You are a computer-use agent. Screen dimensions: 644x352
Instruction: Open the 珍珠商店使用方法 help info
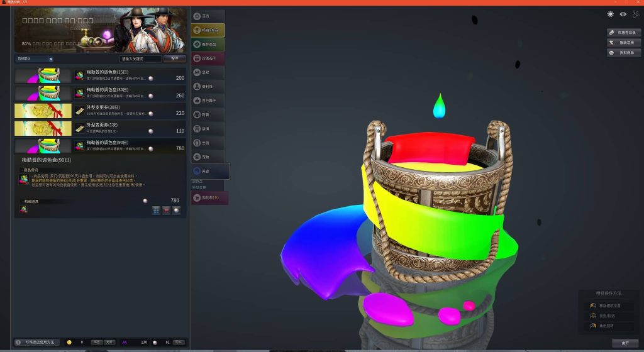[x=38, y=343]
